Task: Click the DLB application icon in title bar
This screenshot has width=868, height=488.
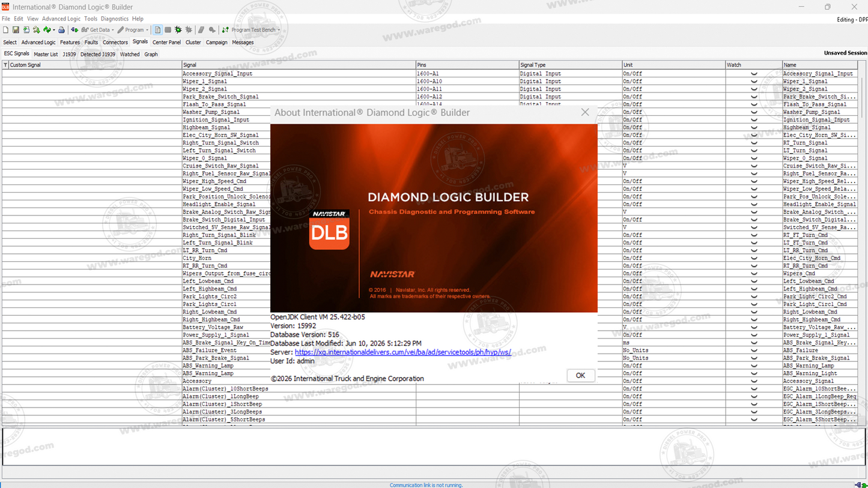Action: click(5, 7)
